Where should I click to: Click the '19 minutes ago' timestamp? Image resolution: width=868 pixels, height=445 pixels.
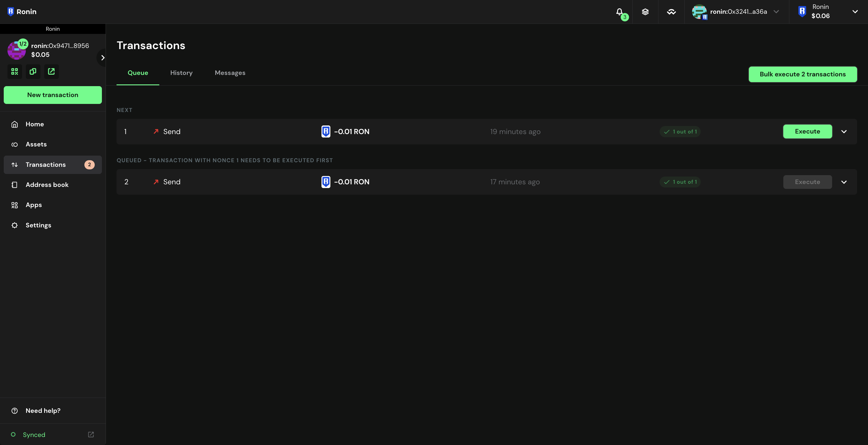tap(515, 131)
